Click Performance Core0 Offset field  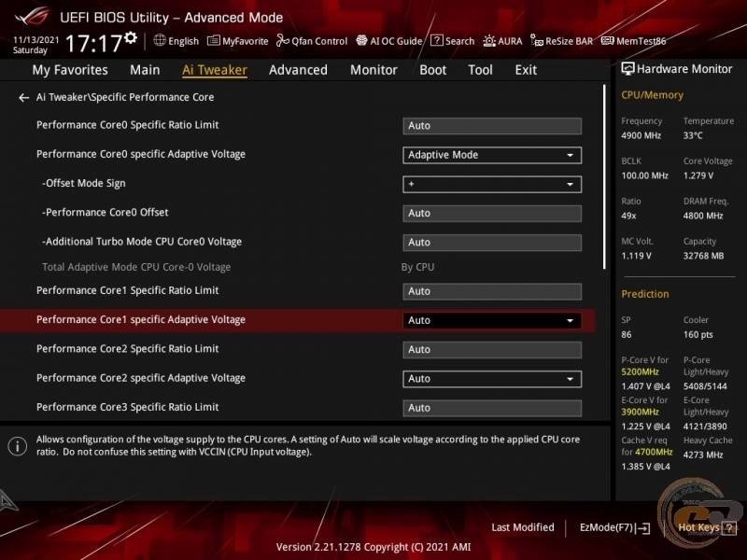click(x=492, y=214)
